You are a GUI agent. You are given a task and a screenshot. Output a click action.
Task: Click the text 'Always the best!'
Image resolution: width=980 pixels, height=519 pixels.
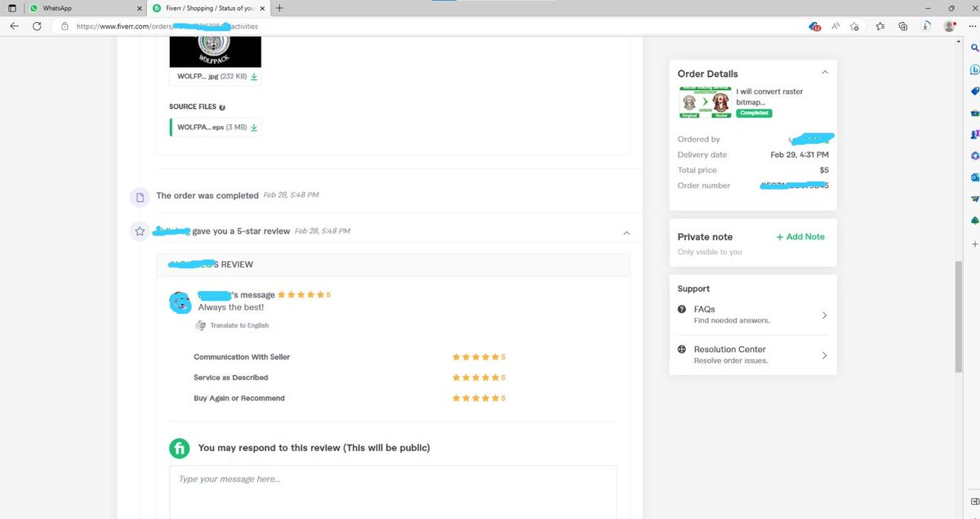(x=231, y=307)
